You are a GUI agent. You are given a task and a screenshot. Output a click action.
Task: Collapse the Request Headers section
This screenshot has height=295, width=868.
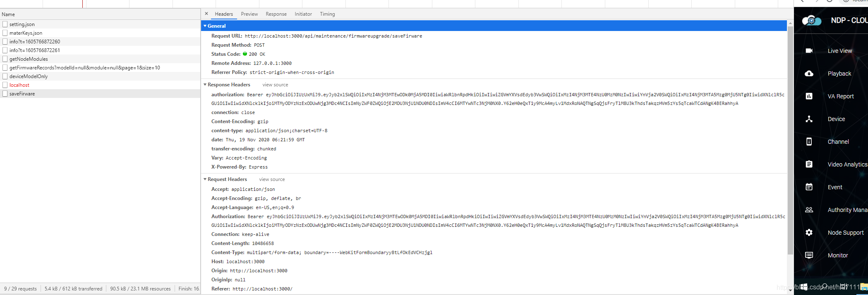(205, 179)
